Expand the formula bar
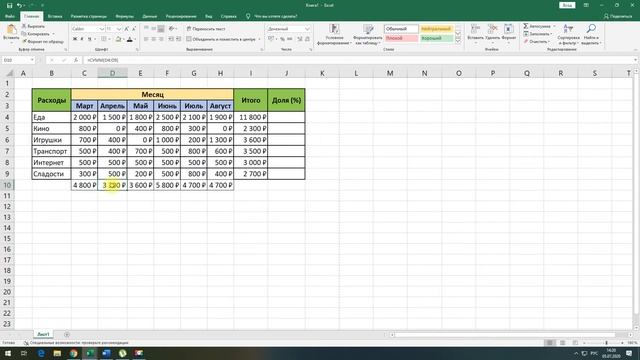This screenshot has height=360, width=640. click(636, 60)
